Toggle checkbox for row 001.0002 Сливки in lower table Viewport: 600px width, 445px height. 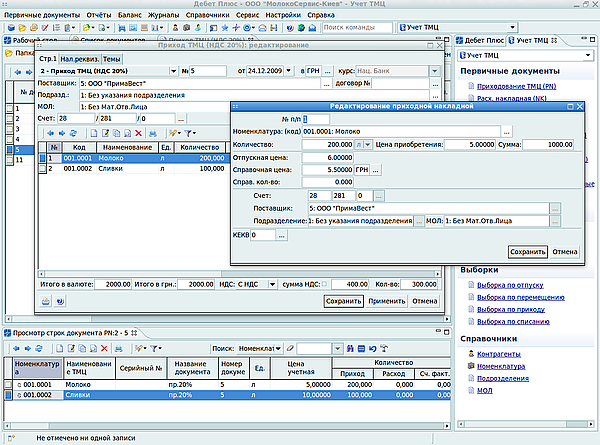(10, 396)
